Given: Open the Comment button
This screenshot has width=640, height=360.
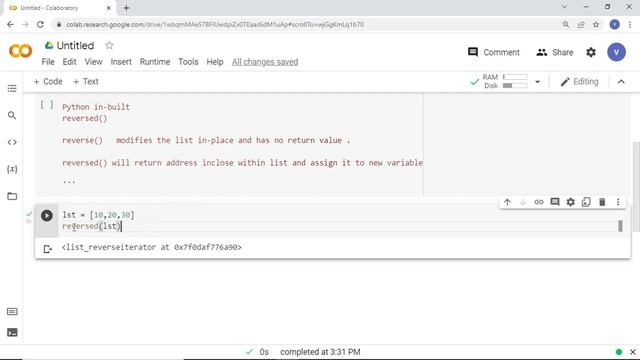Looking at the screenshot, I should pos(493,52).
